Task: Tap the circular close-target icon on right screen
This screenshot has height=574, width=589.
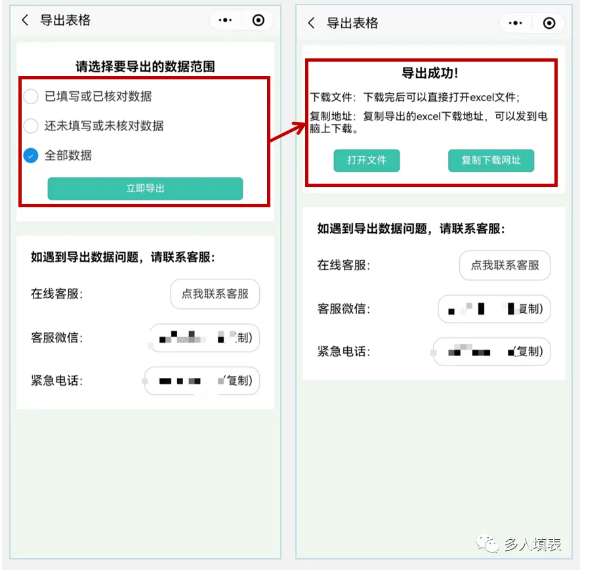Action: [x=549, y=23]
